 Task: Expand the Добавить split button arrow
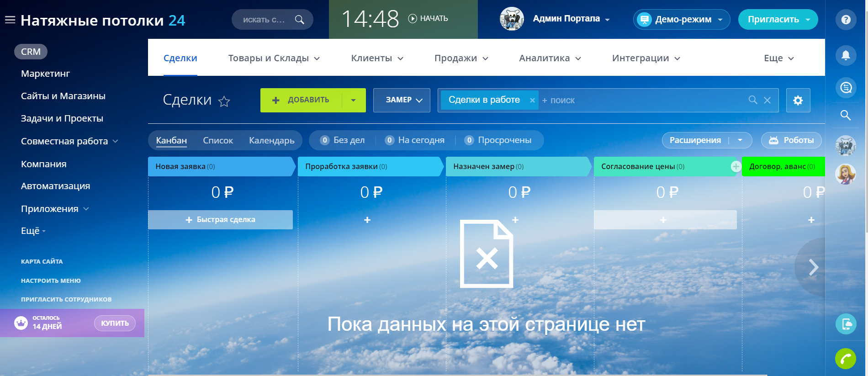click(x=354, y=100)
